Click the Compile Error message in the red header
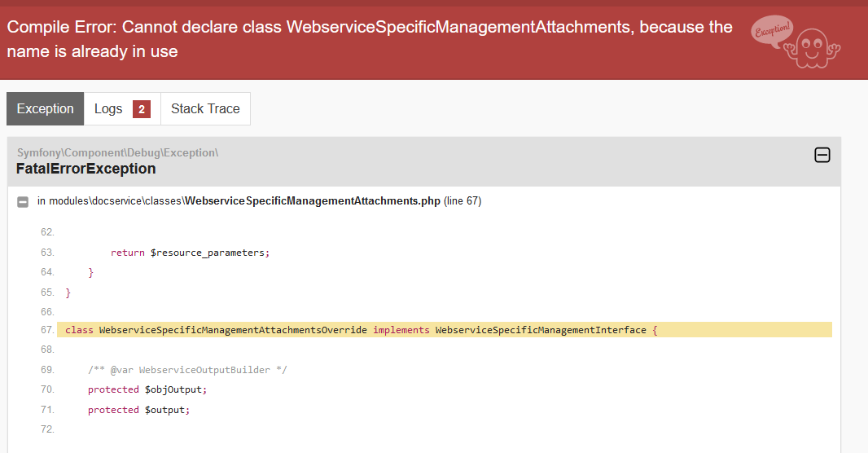This screenshot has width=868, height=453. tap(370, 39)
